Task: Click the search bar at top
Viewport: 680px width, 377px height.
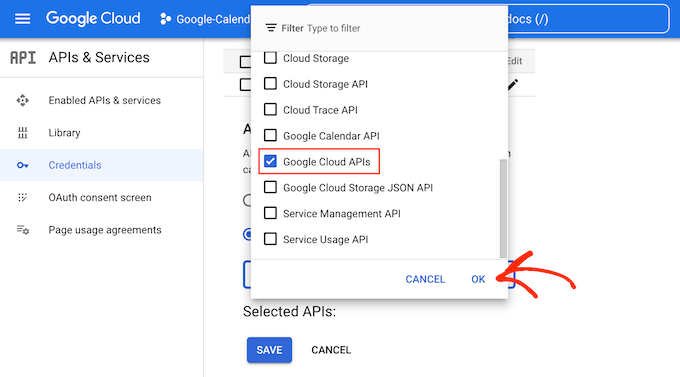Action: click(x=588, y=19)
